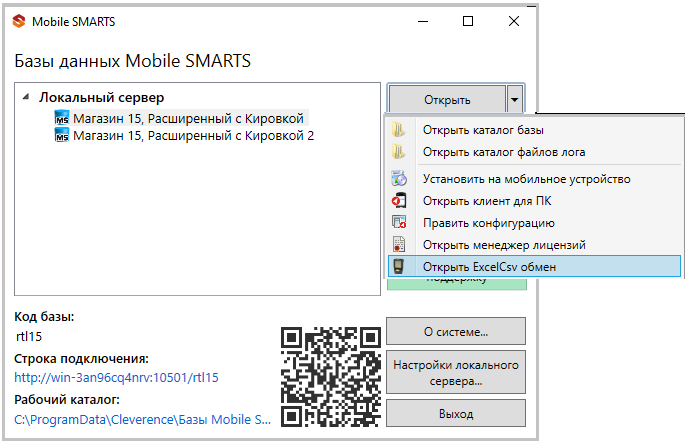The width and height of the screenshot is (689, 441).
Task: Select Открыть каталог файлов лога menu item
Action: point(534,152)
